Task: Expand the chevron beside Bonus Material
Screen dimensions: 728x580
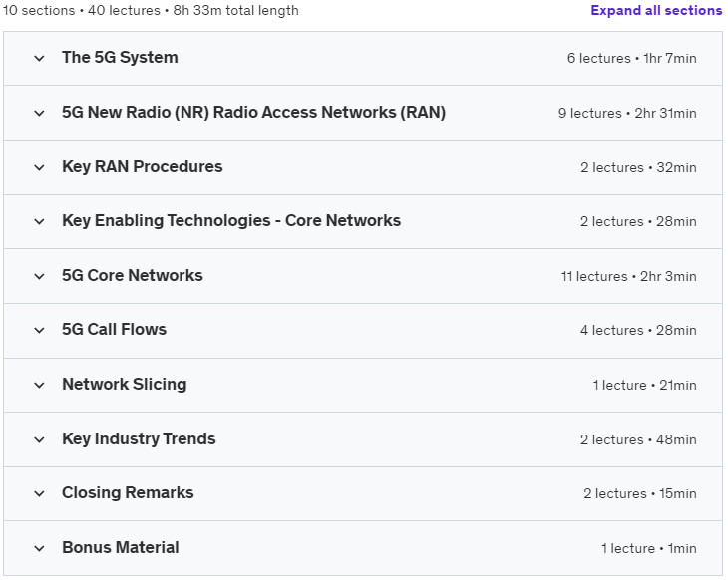Action: point(40,548)
